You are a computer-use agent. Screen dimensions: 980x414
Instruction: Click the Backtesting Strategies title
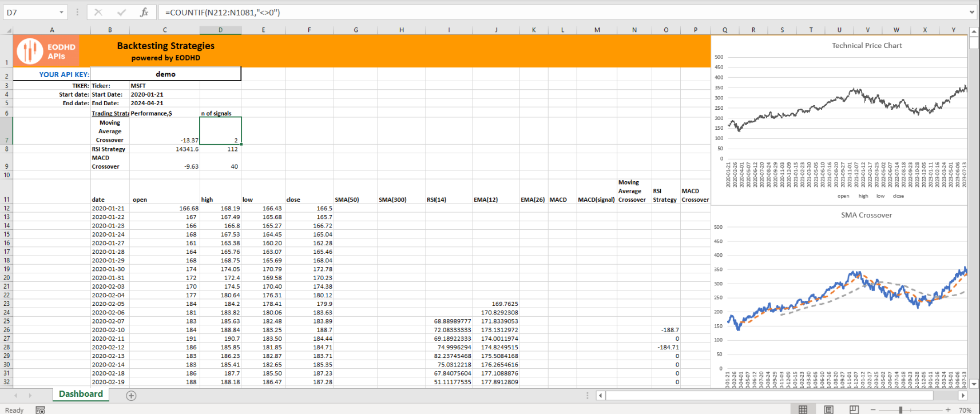pyautogui.click(x=166, y=46)
